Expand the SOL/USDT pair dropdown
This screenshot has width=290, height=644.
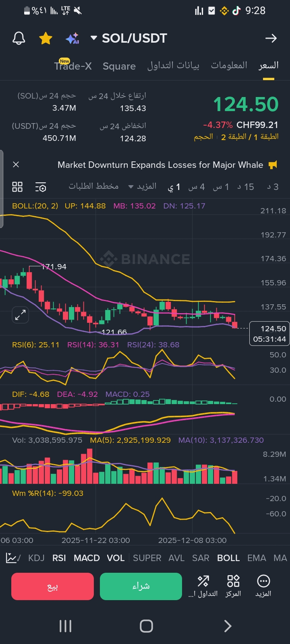point(93,38)
